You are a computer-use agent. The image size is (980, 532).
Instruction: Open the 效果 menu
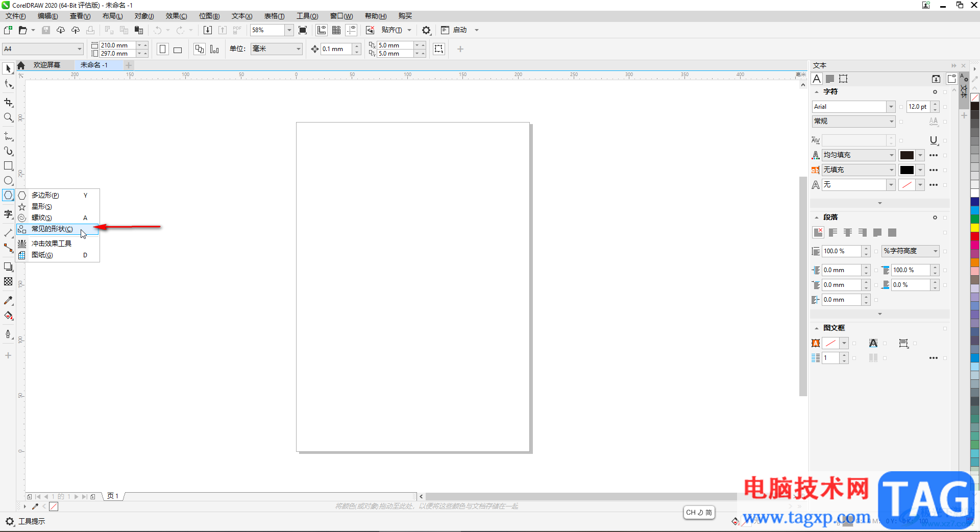(x=176, y=16)
